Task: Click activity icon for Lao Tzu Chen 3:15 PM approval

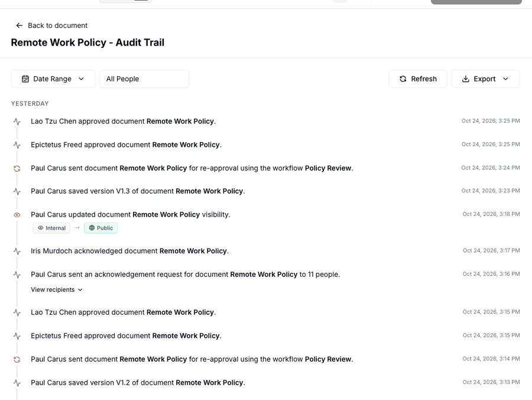Action: pos(17,313)
